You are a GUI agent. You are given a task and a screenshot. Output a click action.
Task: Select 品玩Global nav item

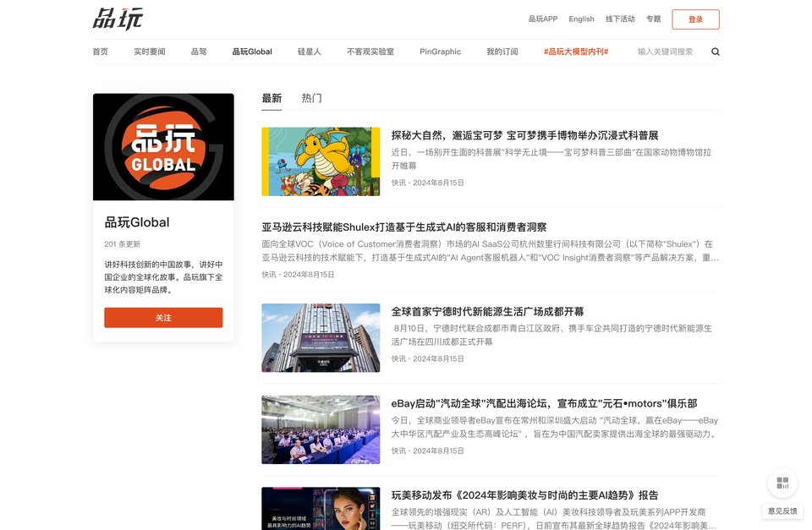[252, 52]
